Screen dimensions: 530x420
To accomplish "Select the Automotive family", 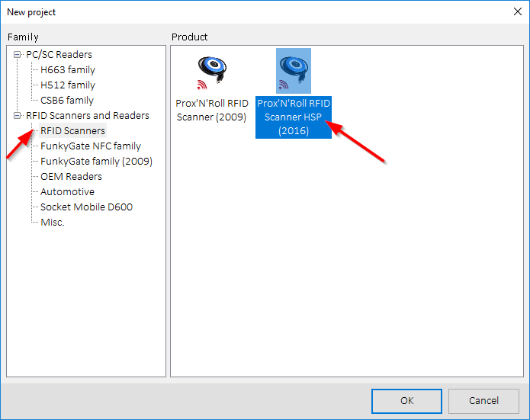I will pyautogui.click(x=67, y=191).
